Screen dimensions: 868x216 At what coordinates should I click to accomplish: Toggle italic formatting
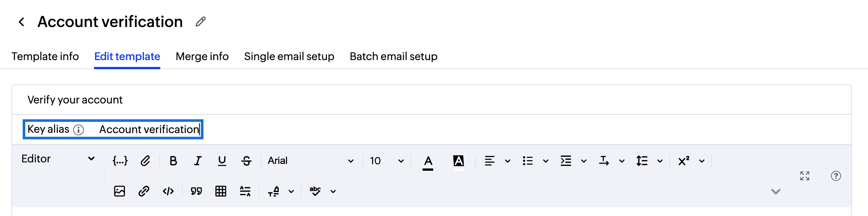pyautogui.click(x=198, y=161)
